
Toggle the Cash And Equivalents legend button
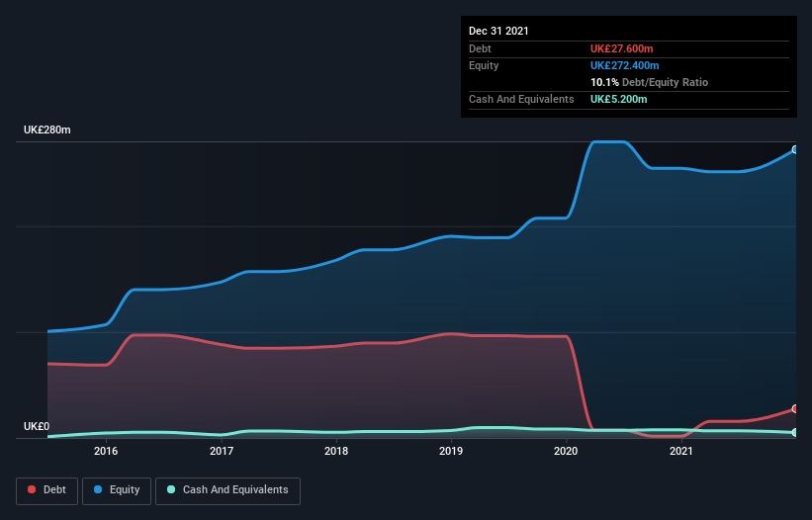tap(227, 490)
